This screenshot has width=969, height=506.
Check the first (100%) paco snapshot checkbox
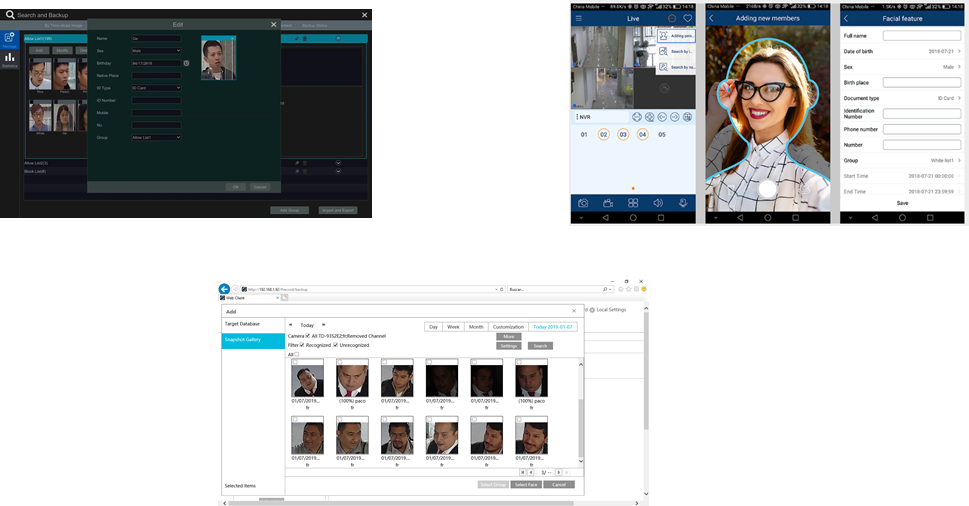click(x=339, y=362)
